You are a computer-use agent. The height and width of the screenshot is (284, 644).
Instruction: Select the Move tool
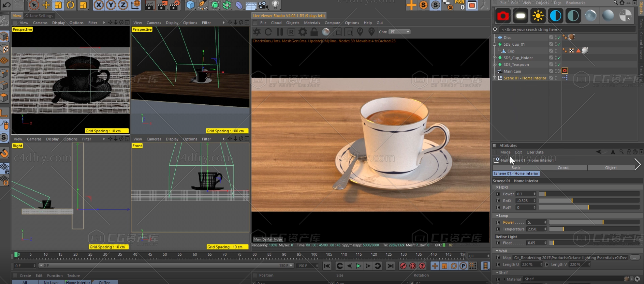pos(46,5)
